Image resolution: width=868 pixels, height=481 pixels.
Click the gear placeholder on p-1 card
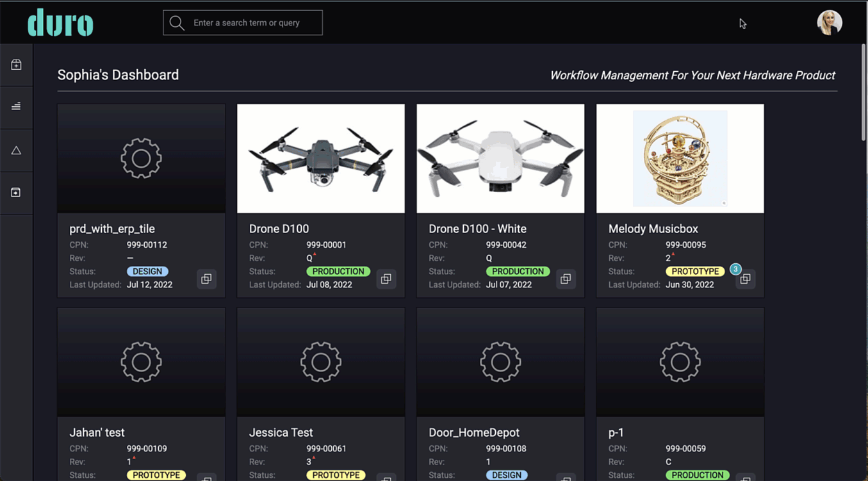680,362
